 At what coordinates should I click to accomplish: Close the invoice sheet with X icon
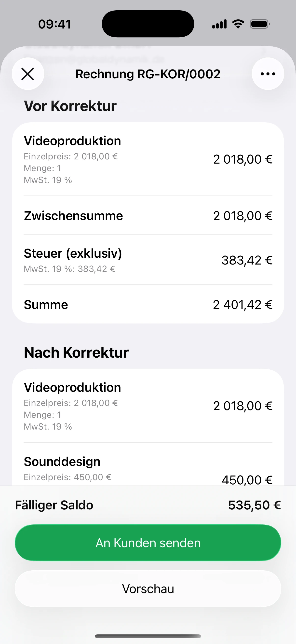(x=28, y=74)
